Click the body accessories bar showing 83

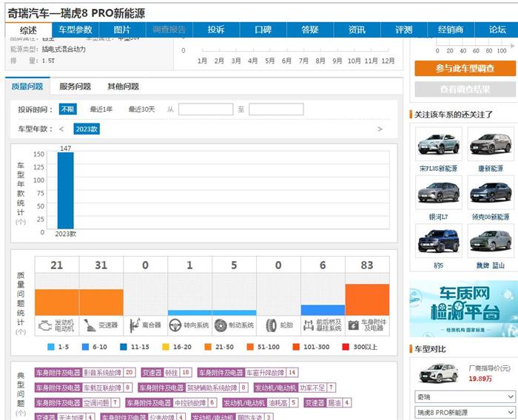[x=367, y=299]
